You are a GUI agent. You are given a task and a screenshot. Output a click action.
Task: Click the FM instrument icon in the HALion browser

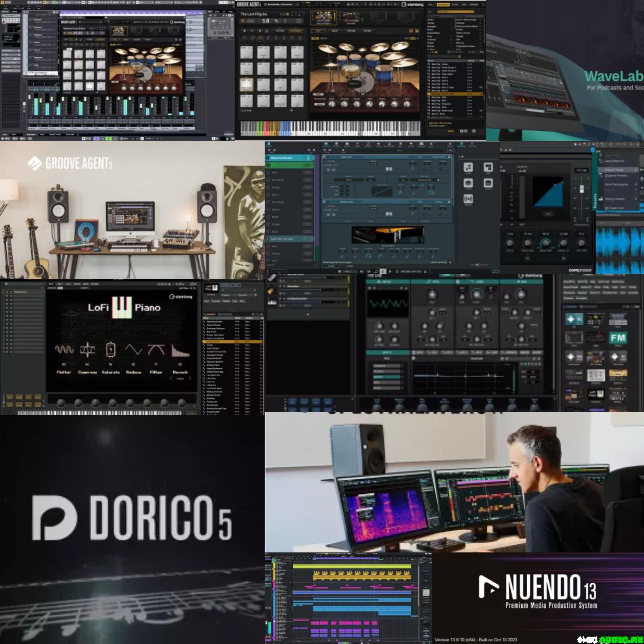point(618,338)
